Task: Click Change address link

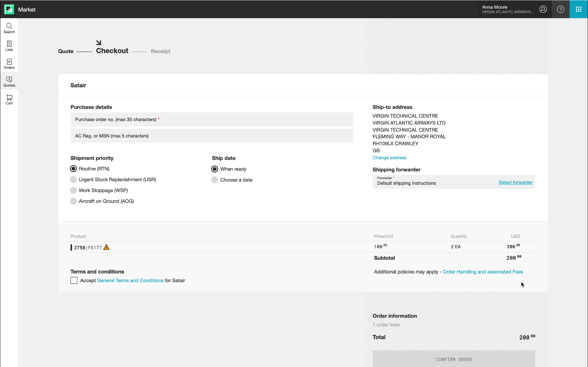Action: (389, 158)
